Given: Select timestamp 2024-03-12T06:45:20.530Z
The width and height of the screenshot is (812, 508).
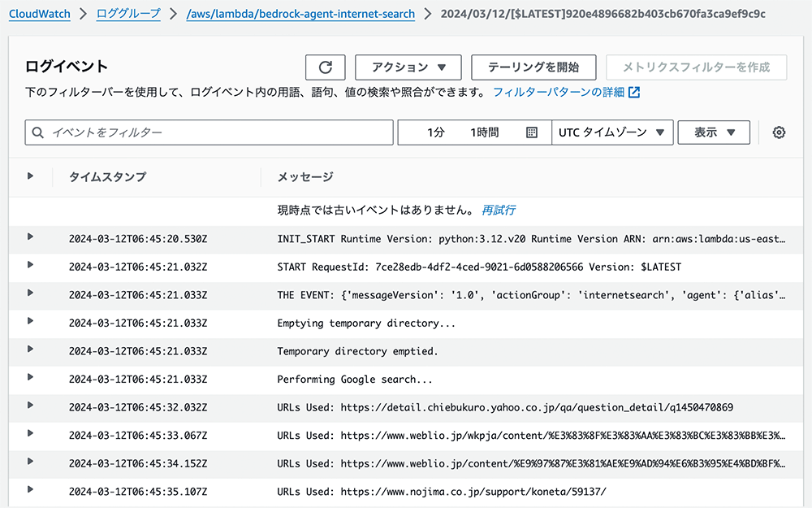Looking at the screenshot, I should [138, 239].
